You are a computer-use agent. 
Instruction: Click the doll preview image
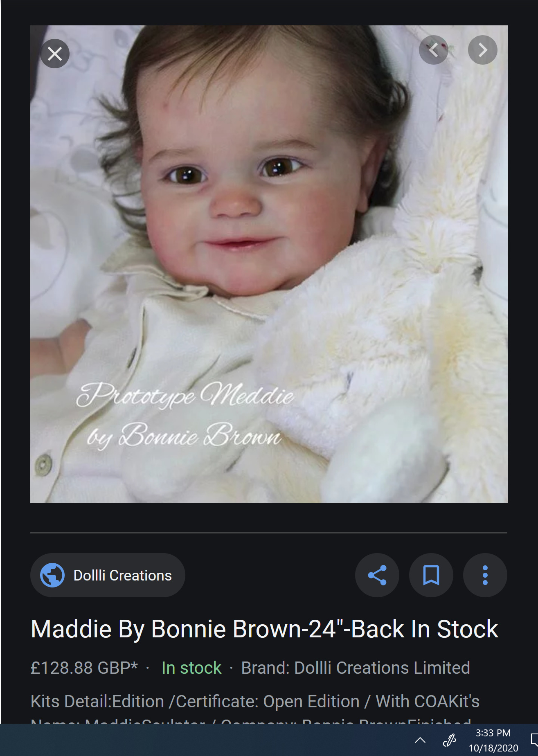coord(269,264)
